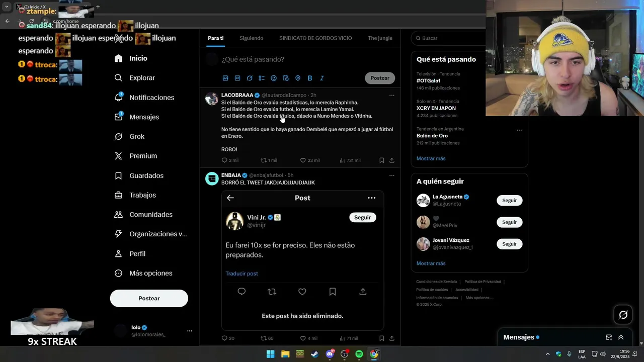
Task: Click the Postear button in composer
Action: [380, 78]
